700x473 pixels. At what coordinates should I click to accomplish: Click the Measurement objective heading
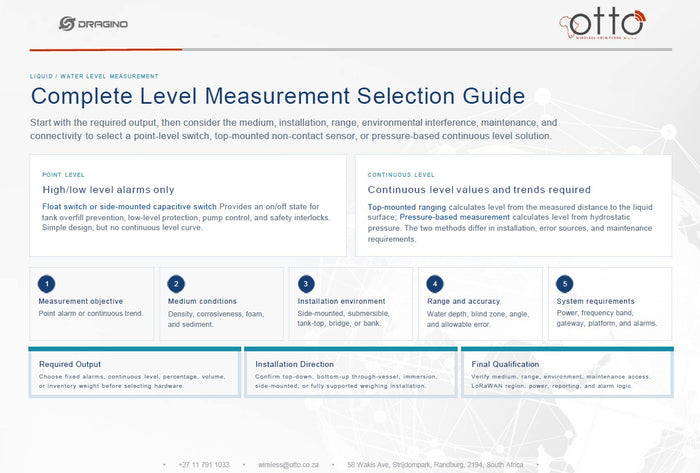tap(81, 301)
